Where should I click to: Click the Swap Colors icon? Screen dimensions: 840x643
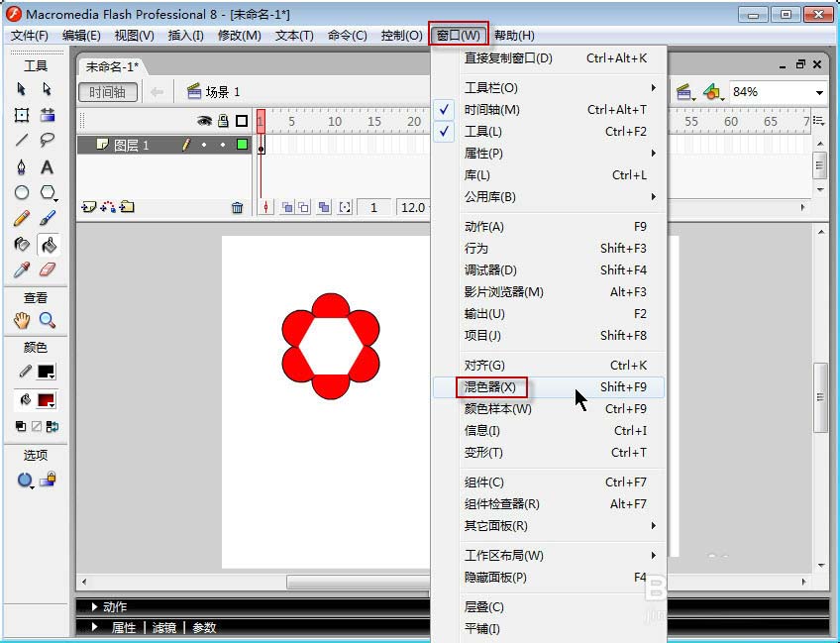[52, 427]
